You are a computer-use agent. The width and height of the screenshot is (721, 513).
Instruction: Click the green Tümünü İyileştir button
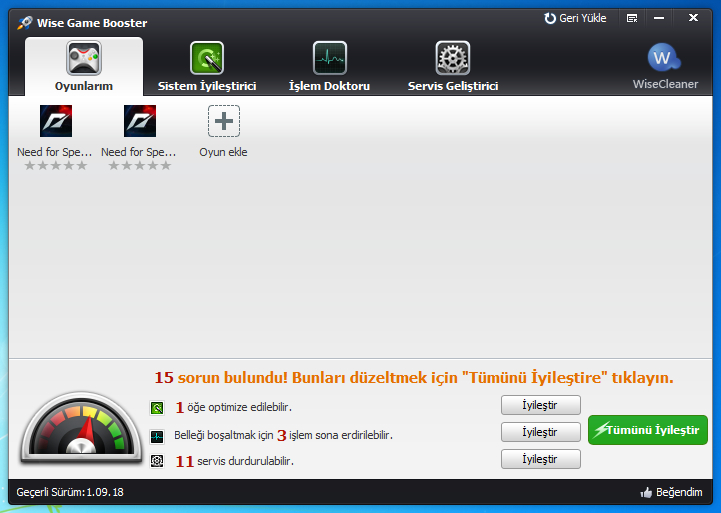point(647,430)
